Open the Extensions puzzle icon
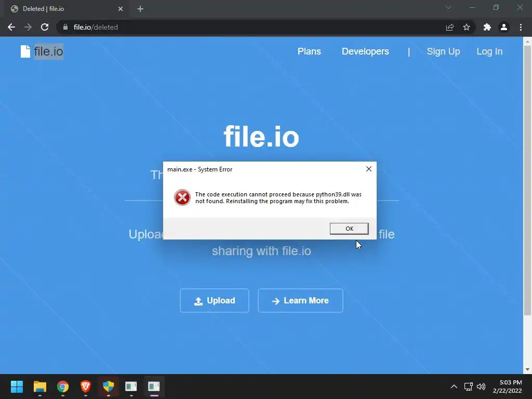Image resolution: width=532 pixels, height=399 pixels. pyautogui.click(x=487, y=27)
